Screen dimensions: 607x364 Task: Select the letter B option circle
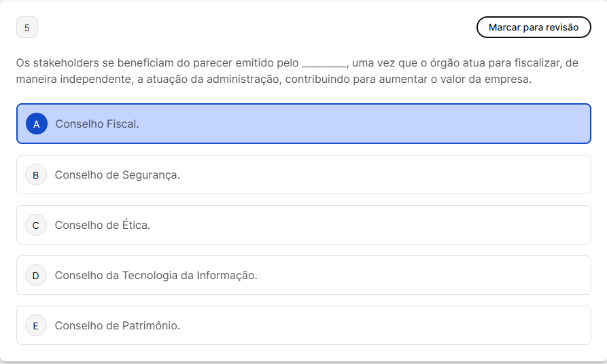[x=36, y=175]
